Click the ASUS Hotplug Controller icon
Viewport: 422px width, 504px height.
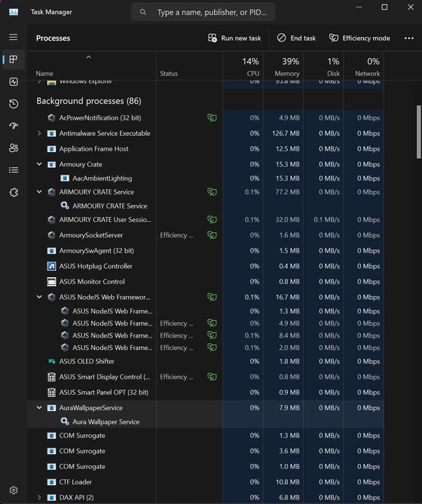tap(51, 266)
